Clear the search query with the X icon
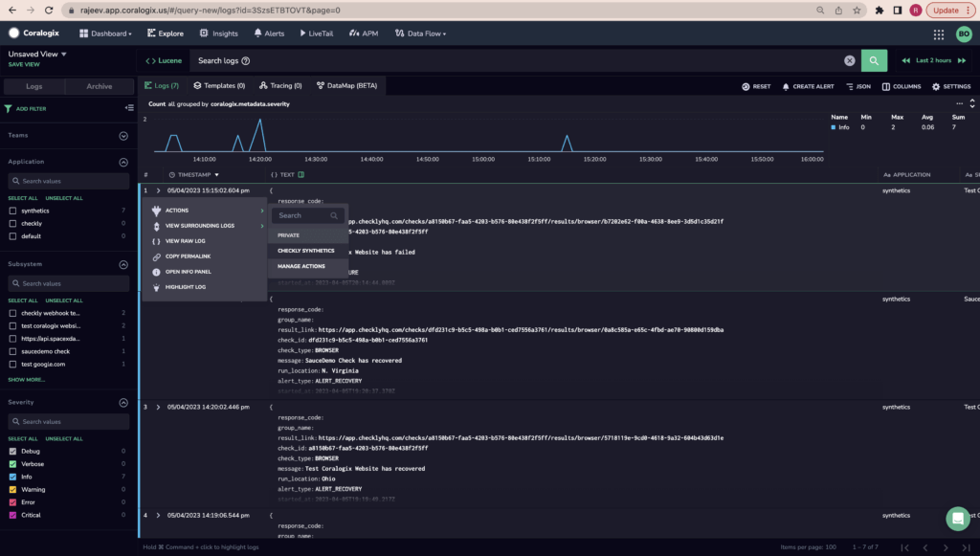The width and height of the screenshot is (980, 556). tap(850, 60)
